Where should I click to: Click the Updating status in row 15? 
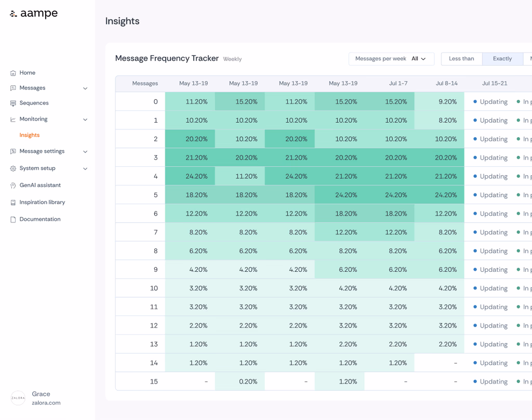click(x=490, y=382)
